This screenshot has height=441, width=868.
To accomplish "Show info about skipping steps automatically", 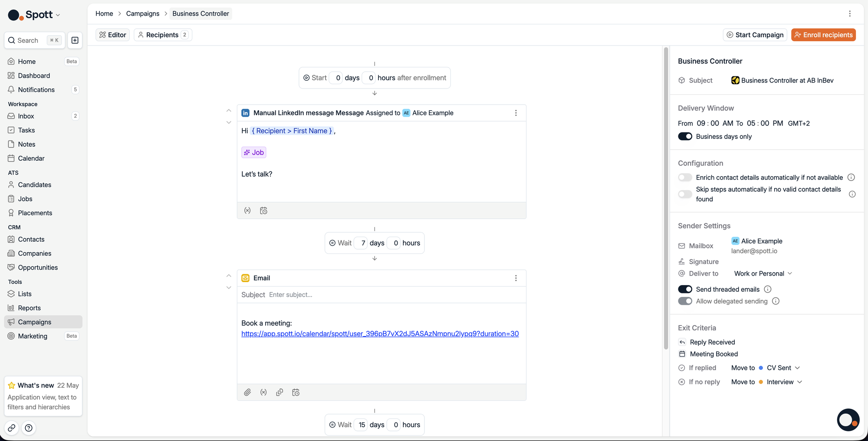I will (x=852, y=194).
